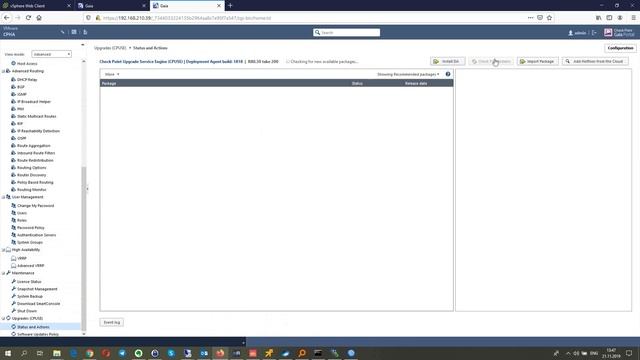Open the Configuration button
Image resolution: width=640 pixels, height=360 pixels.
[620, 48]
